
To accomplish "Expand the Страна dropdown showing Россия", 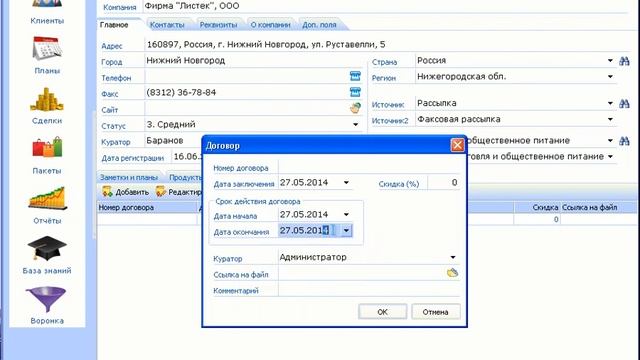I will [610, 60].
